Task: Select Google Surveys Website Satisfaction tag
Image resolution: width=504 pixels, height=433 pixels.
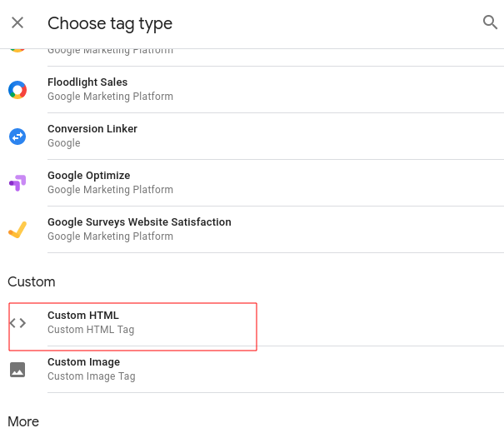Action: click(139, 222)
